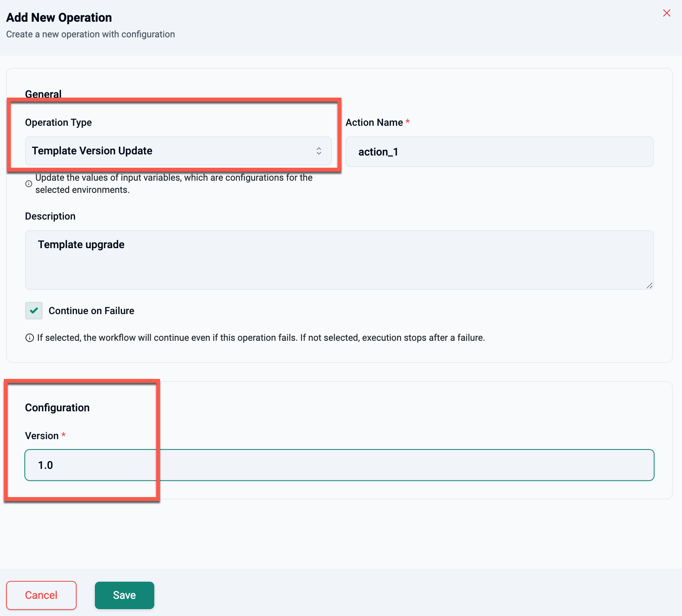Click the Description field label

pyautogui.click(x=50, y=216)
